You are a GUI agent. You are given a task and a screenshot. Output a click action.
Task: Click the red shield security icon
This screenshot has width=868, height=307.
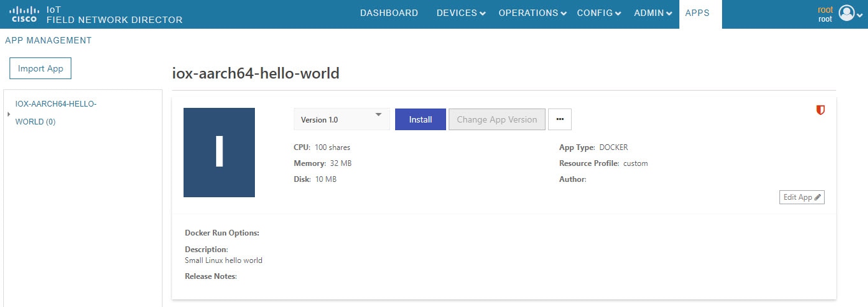(x=821, y=110)
